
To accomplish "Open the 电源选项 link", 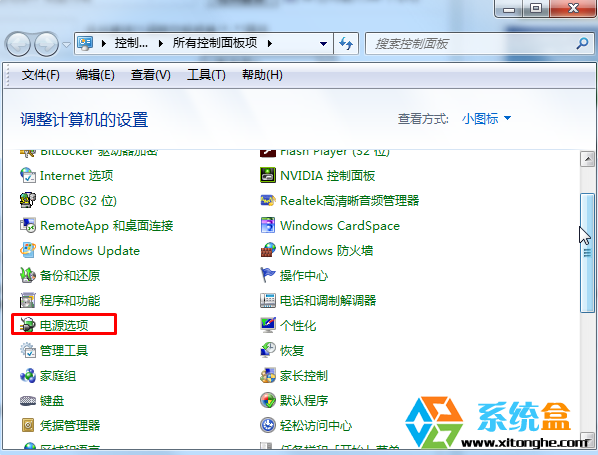I will pyautogui.click(x=64, y=325).
